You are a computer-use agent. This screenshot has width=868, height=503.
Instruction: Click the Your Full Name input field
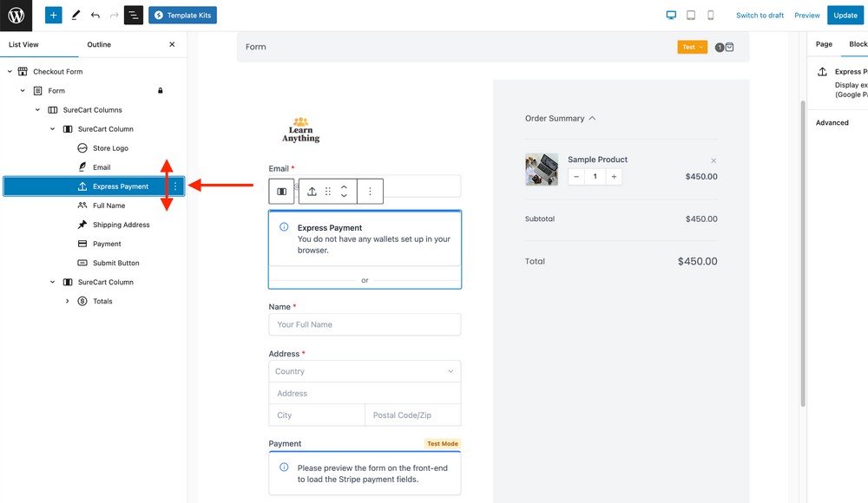(365, 324)
